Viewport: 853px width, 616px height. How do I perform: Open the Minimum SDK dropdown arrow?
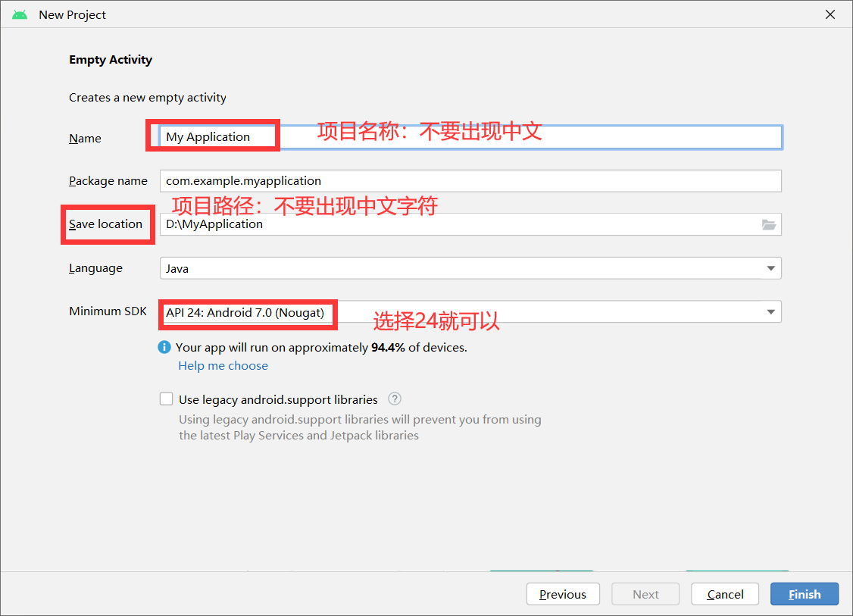click(770, 312)
